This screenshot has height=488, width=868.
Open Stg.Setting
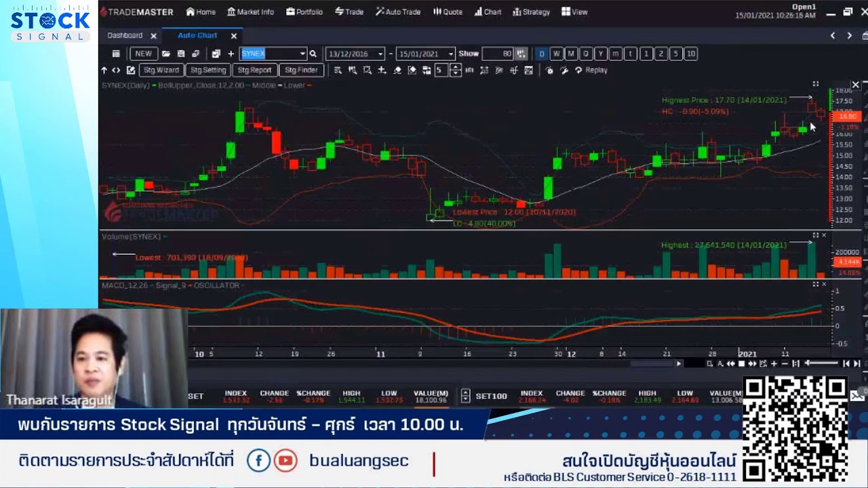pyautogui.click(x=208, y=70)
